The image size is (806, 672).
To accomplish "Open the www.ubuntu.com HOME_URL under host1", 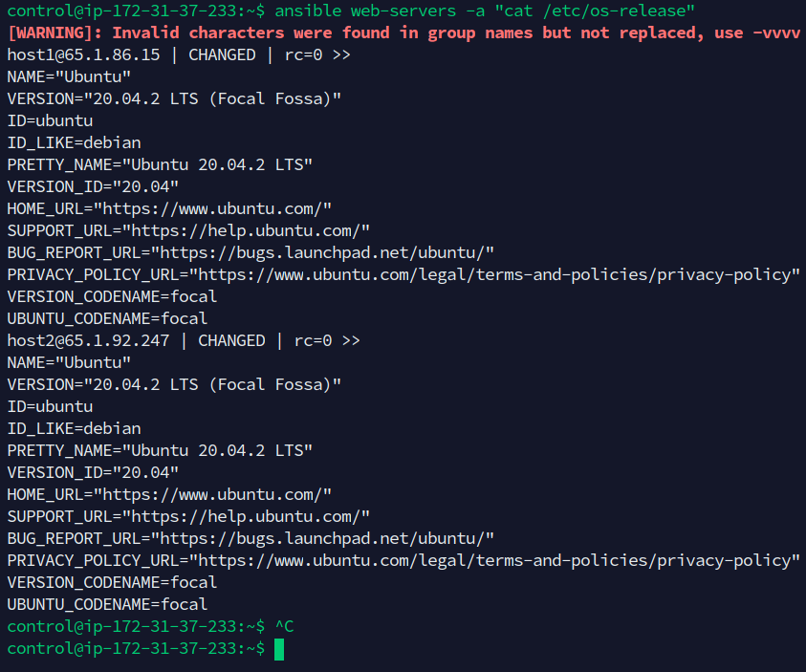I will (217, 208).
